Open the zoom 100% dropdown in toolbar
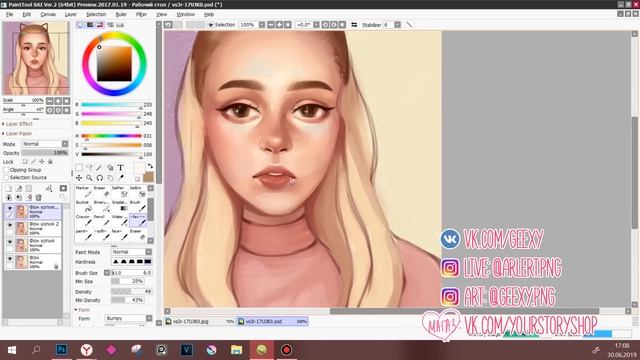The image size is (640, 360). [x=262, y=25]
